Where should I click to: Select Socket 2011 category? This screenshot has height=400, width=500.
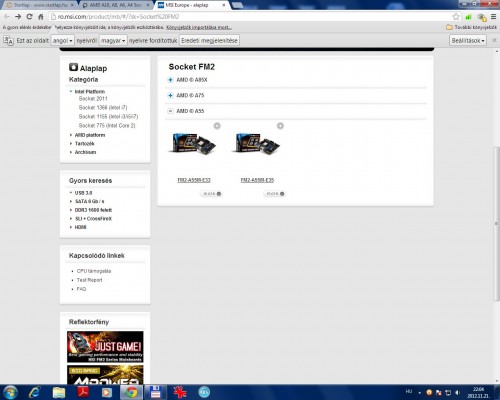[93, 99]
